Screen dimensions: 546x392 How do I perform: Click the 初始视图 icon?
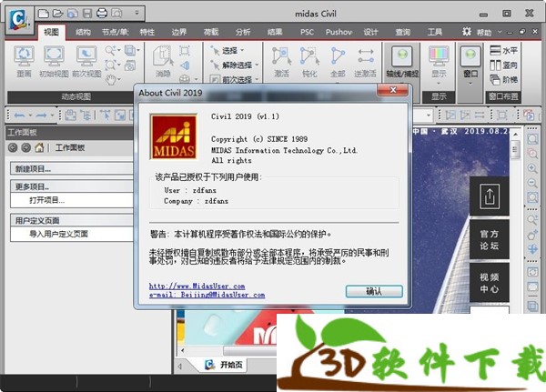[x=54, y=62]
